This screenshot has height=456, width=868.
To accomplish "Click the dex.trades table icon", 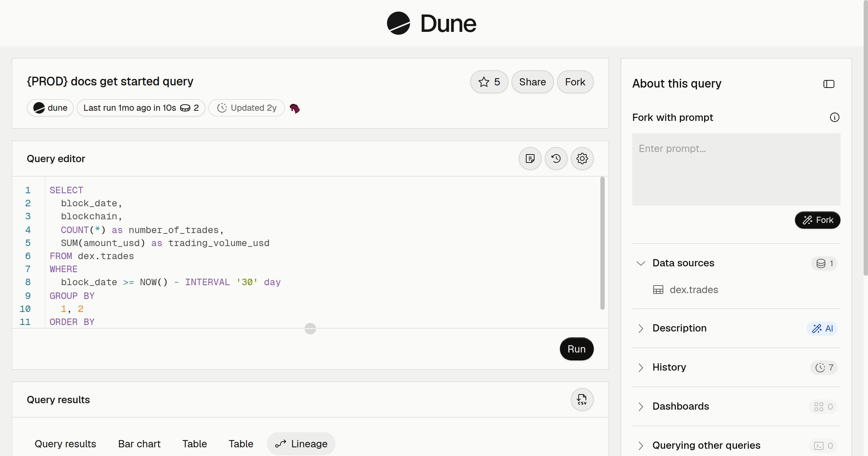I will tap(658, 290).
